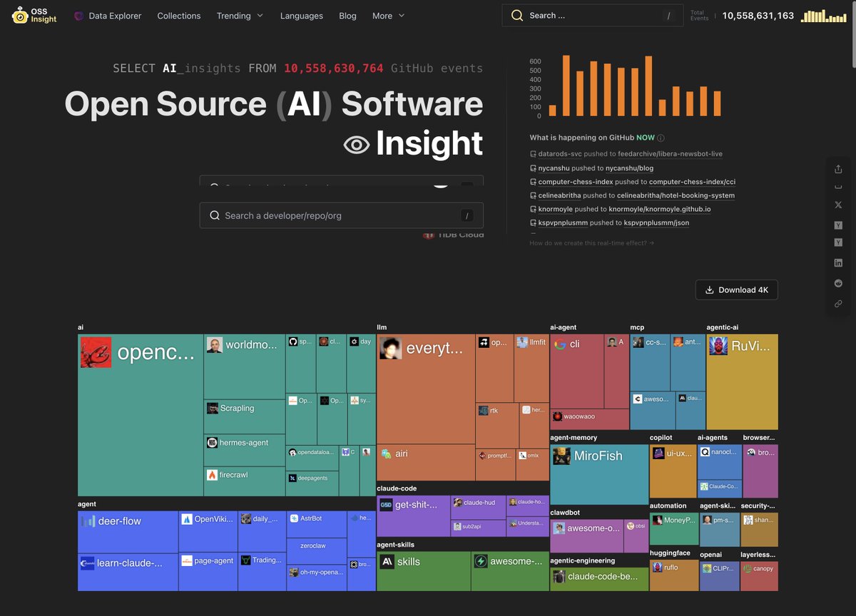Share on Reddit via the sidebar icon
The height and width of the screenshot is (616, 856).
[838, 283]
